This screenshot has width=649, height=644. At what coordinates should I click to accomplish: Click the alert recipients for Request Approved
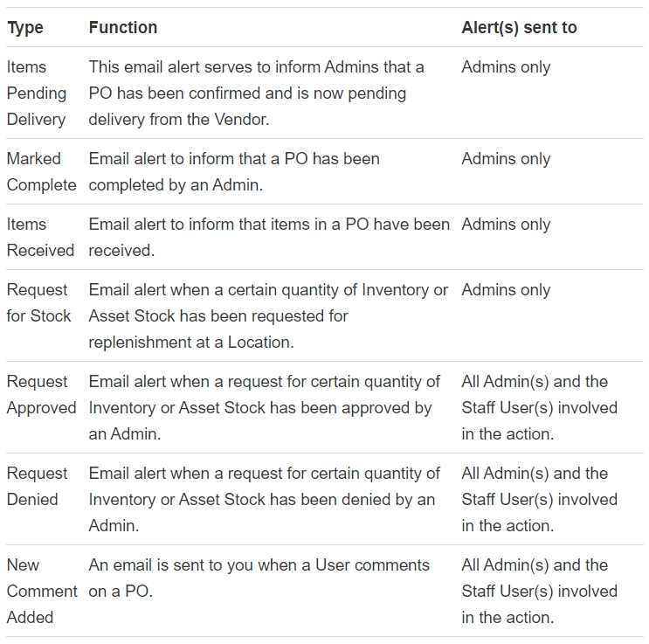coord(539,407)
